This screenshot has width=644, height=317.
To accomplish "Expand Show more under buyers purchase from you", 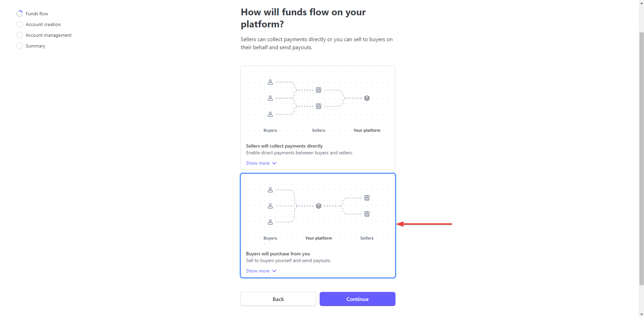I will (x=261, y=271).
